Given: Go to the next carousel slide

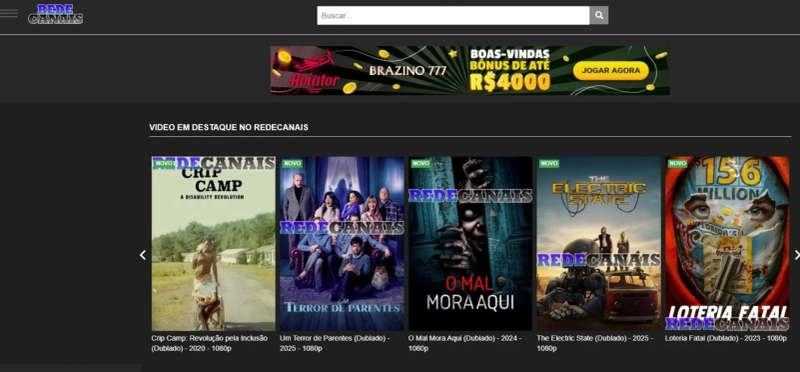Looking at the screenshot, I should pos(796,255).
